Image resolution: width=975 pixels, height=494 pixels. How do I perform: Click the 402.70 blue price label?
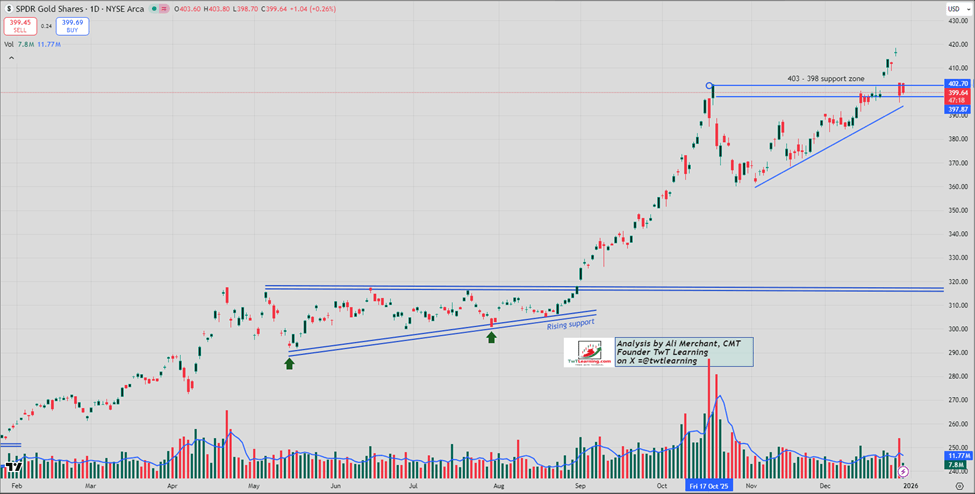[958, 83]
